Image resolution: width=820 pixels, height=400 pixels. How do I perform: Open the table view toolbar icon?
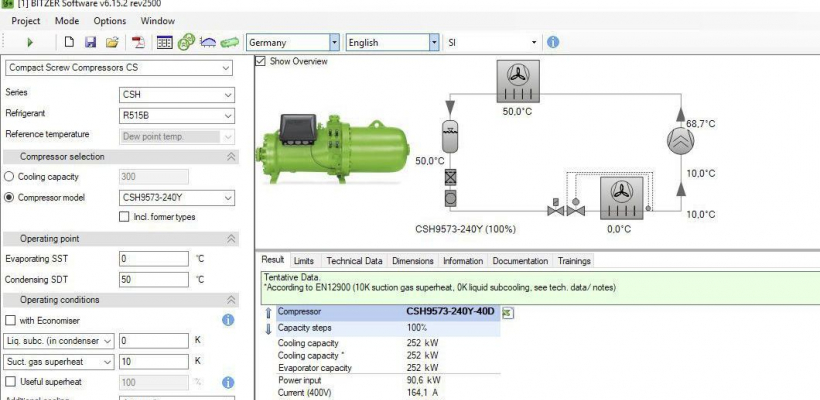coord(165,42)
